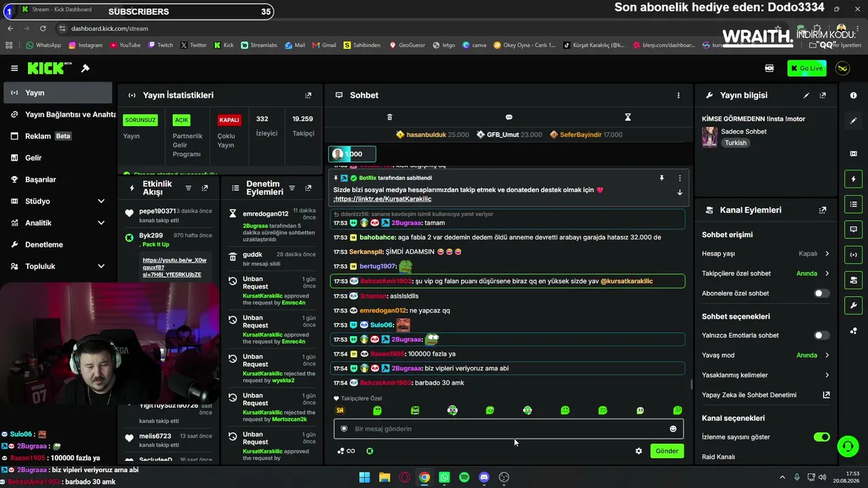Expand the pinned message with down arrow
Viewport: 868px width, 488px height.
pos(679,192)
